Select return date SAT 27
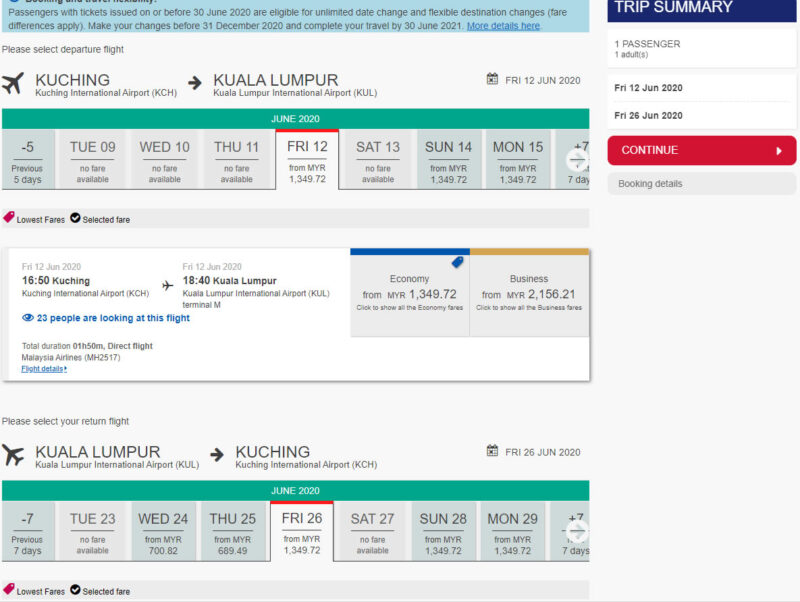Viewport: 800px width, 602px height. pyautogui.click(x=372, y=531)
